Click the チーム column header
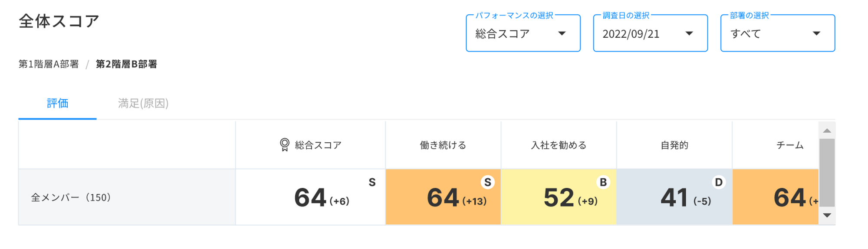Image resolution: width=868 pixels, height=249 pixels. (x=789, y=145)
